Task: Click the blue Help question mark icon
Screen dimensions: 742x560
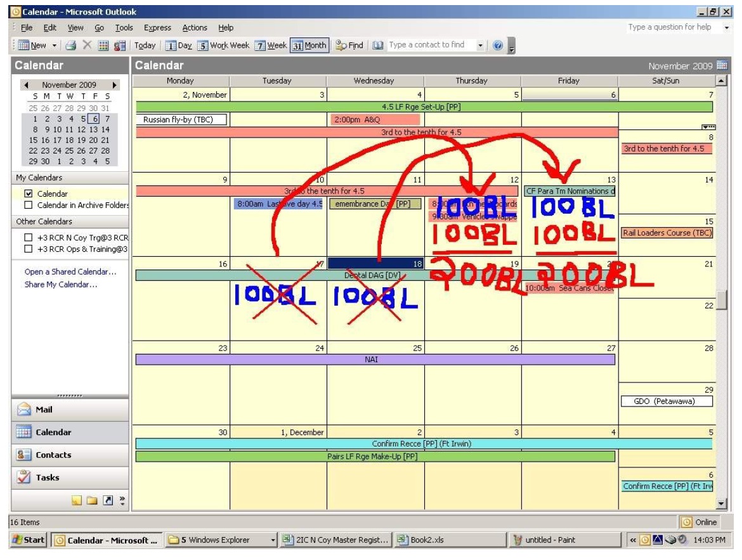Action: [498, 46]
